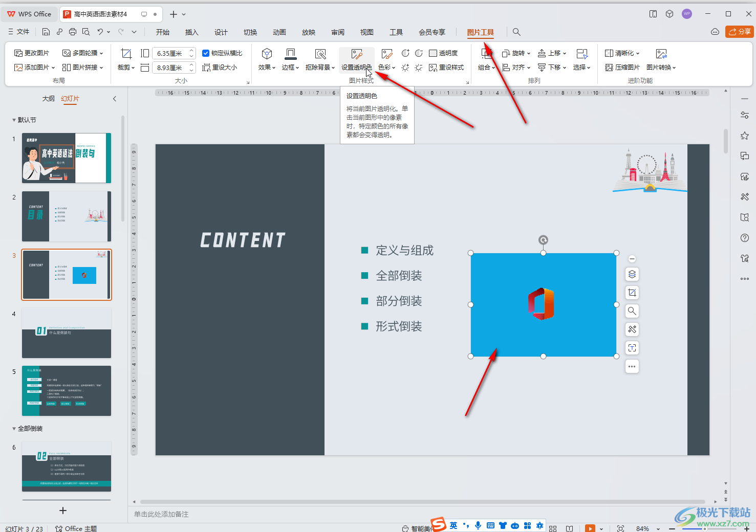The width and height of the screenshot is (756, 532).
Task: Click the star icon in right sidebar
Action: (x=745, y=136)
